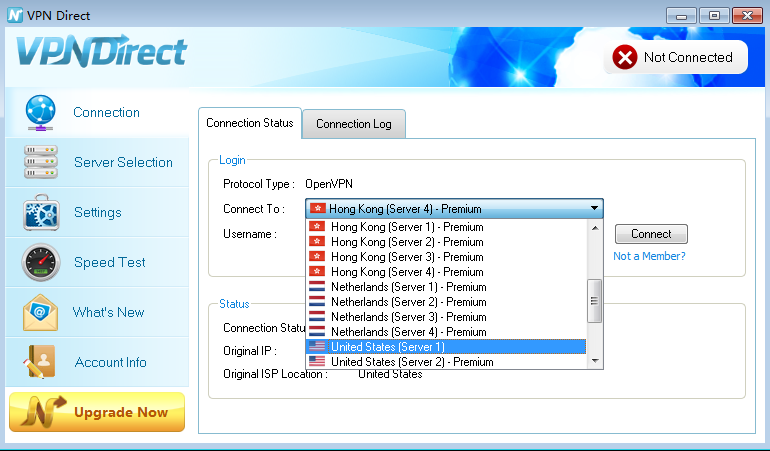Viewport: 770px width, 451px height.
Task: Select Netherlands (Server 1) - Premium
Action: 446,287
